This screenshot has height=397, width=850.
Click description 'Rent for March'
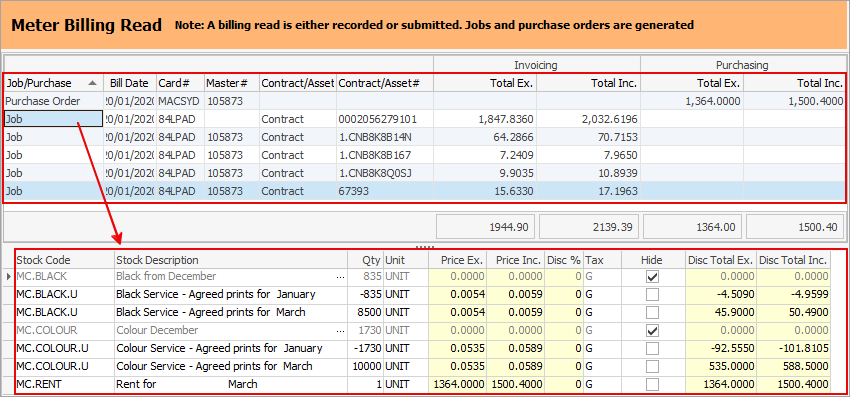[x=186, y=385]
